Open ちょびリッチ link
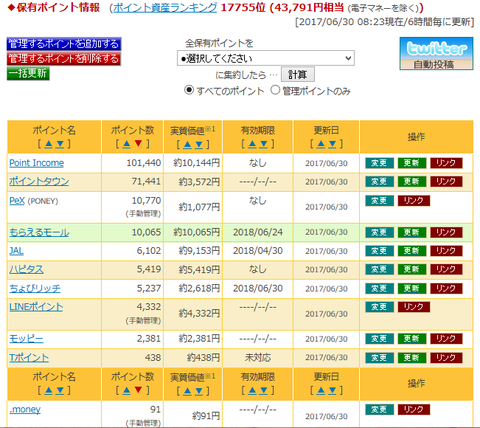 pyautogui.click(x=35, y=288)
